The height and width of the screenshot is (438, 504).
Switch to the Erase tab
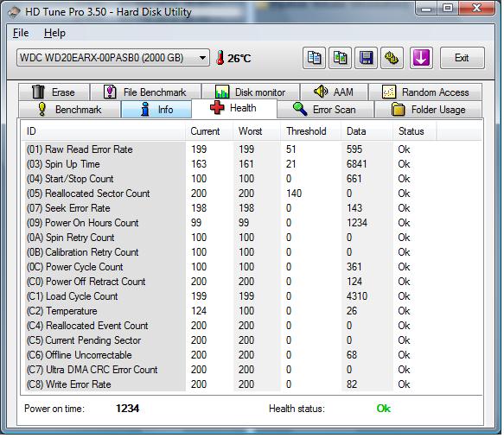[x=54, y=92]
